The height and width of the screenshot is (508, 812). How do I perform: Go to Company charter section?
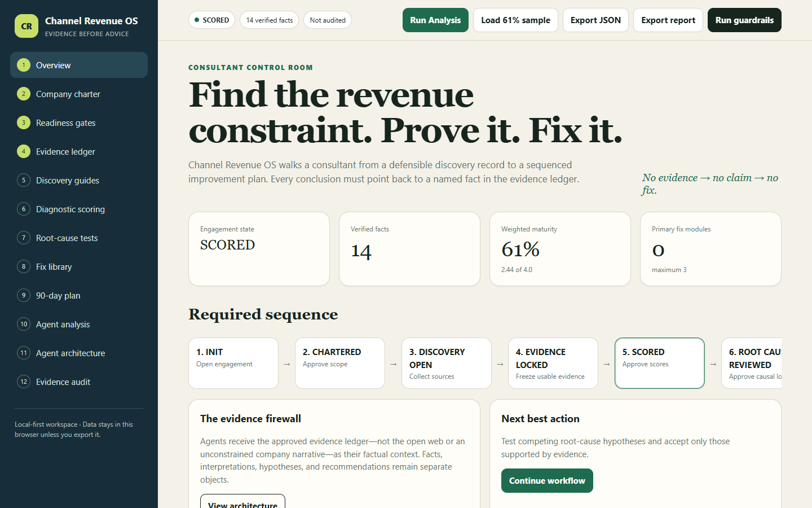[x=79, y=94]
